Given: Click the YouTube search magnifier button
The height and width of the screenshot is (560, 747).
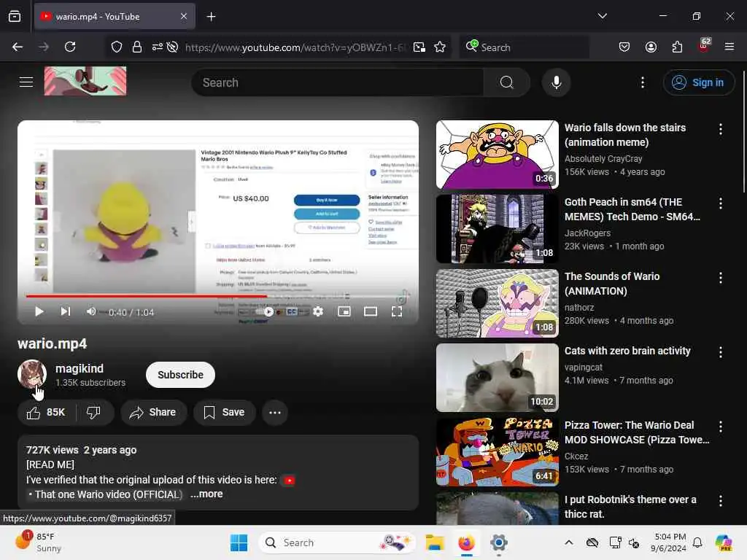Looking at the screenshot, I should pos(506,82).
